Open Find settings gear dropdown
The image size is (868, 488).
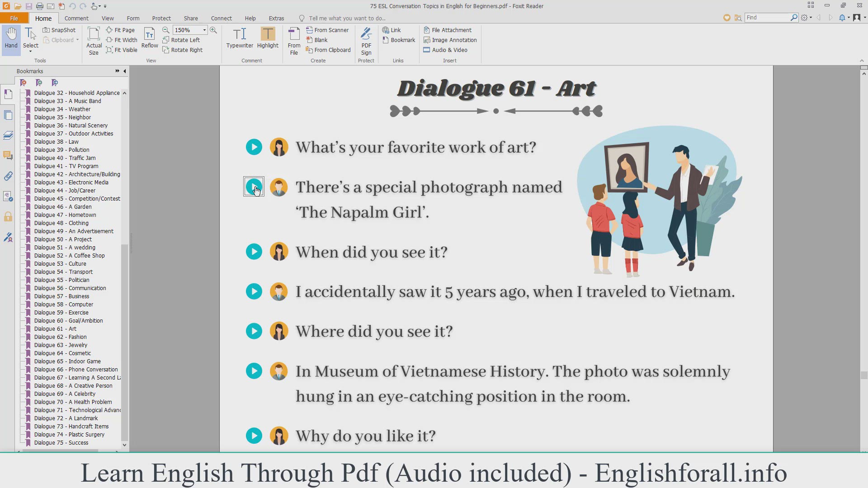pos(807,18)
